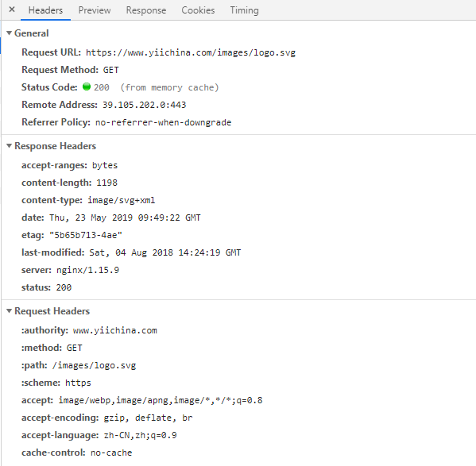Click the server nginx/1.15.9 value
476x466 pixels.
[x=87, y=270]
